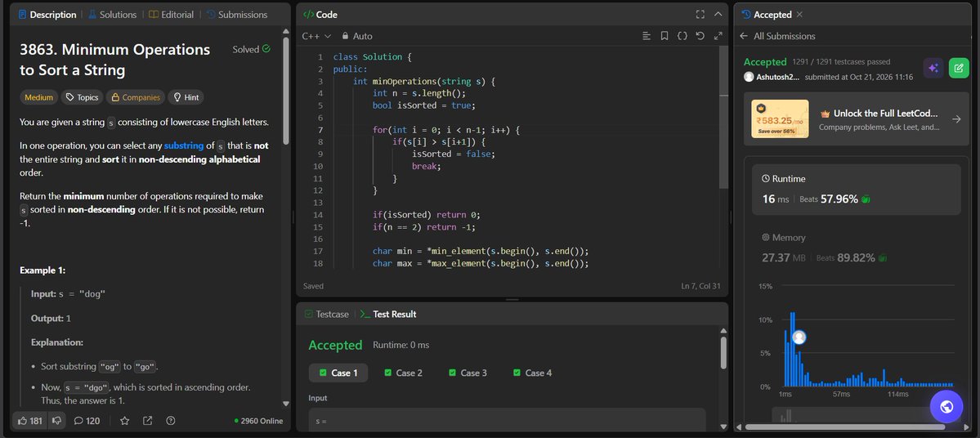Click the AI sparkle analyze icon
Image resolution: width=980 pixels, height=438 pixels.
(x=933, y=68)
